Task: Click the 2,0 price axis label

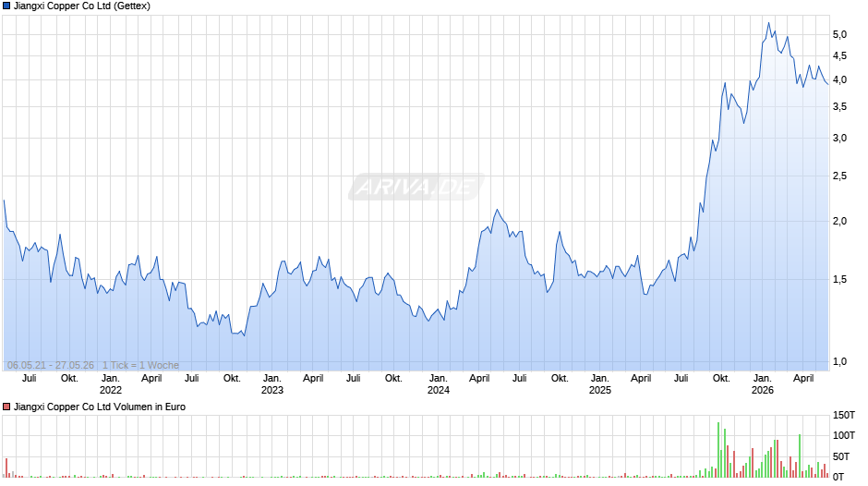Action: (839, 221)
